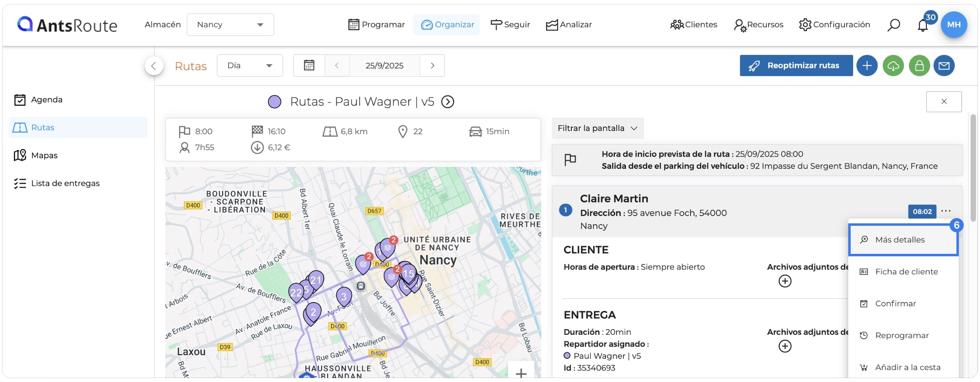Click the 6,8 km distance icon
The width and height of the screenshot is (980, 382).
(x=330, y=131)
